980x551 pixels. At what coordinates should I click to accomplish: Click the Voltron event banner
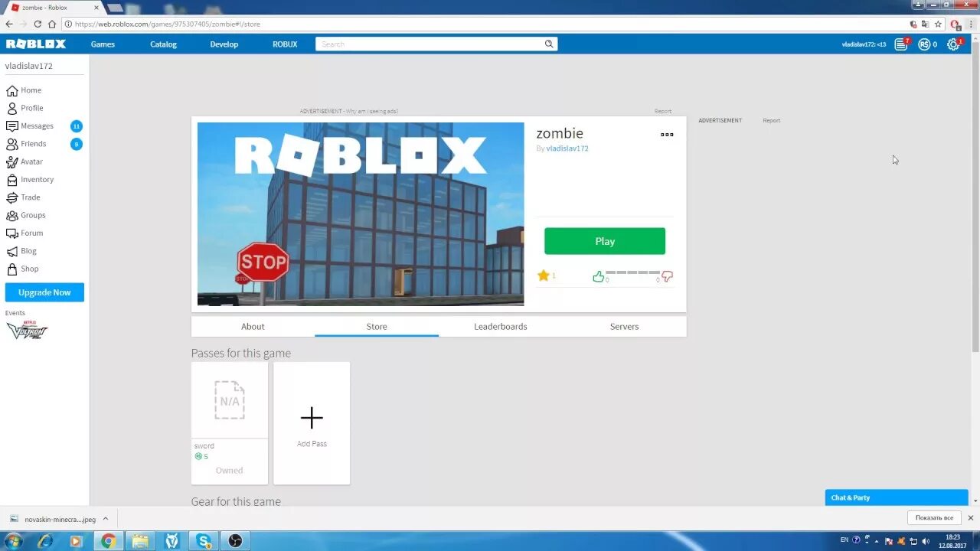27,330
